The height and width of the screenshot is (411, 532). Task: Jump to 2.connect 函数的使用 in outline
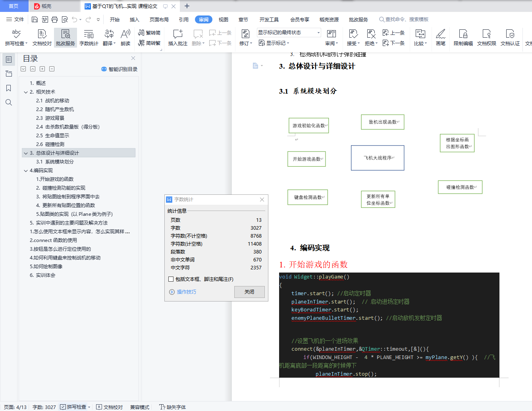pyautogui.click(x=53, y=240)
